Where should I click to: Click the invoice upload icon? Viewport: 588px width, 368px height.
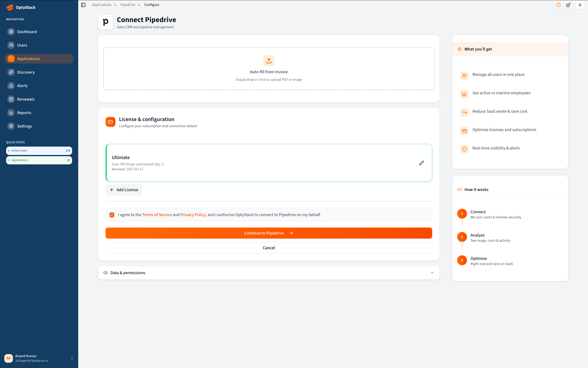tap(269, 61)
